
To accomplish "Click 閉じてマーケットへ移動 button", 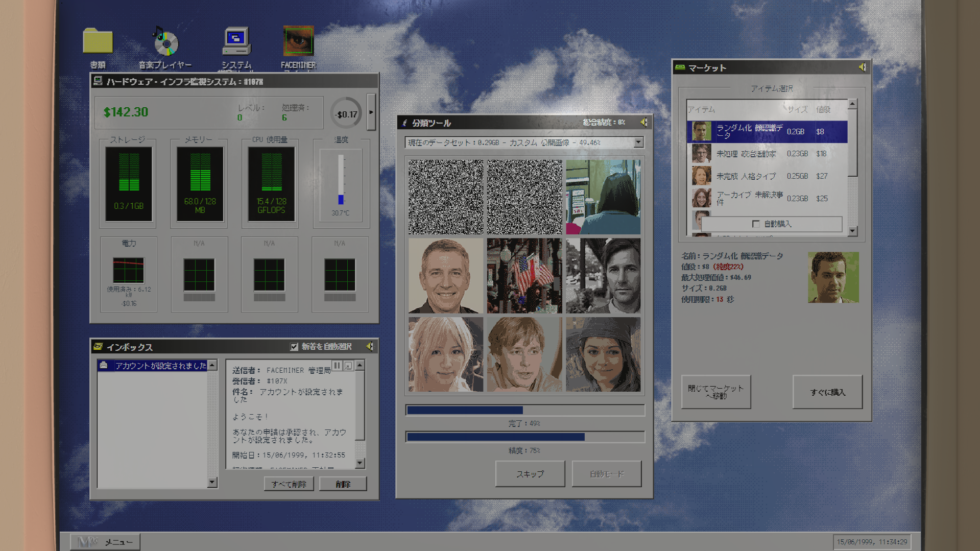I will (716, 392).
